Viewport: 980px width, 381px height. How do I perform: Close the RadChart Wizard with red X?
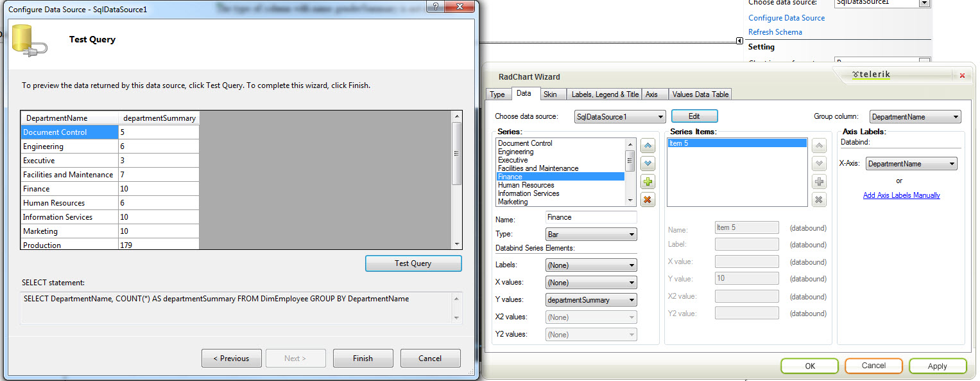point(962,76)
